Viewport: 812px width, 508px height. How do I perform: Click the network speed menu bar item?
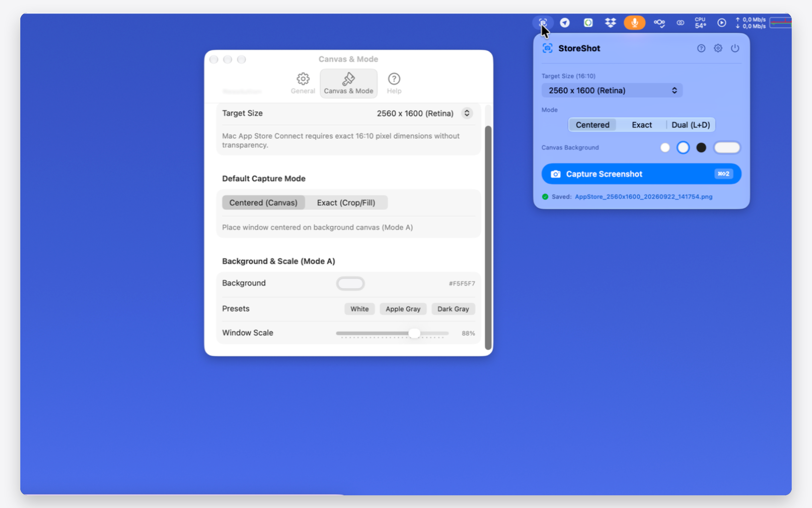tap(750, 23)
